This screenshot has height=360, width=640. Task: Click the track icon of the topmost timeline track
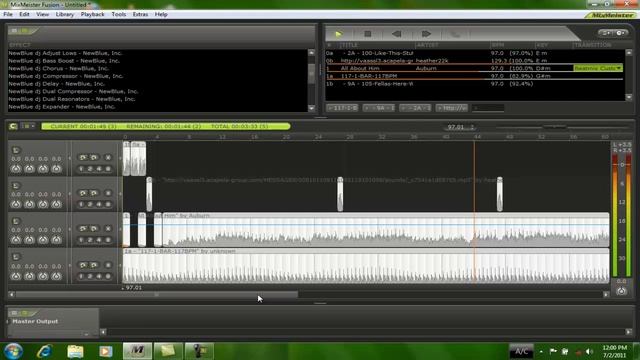click(16, 150)
